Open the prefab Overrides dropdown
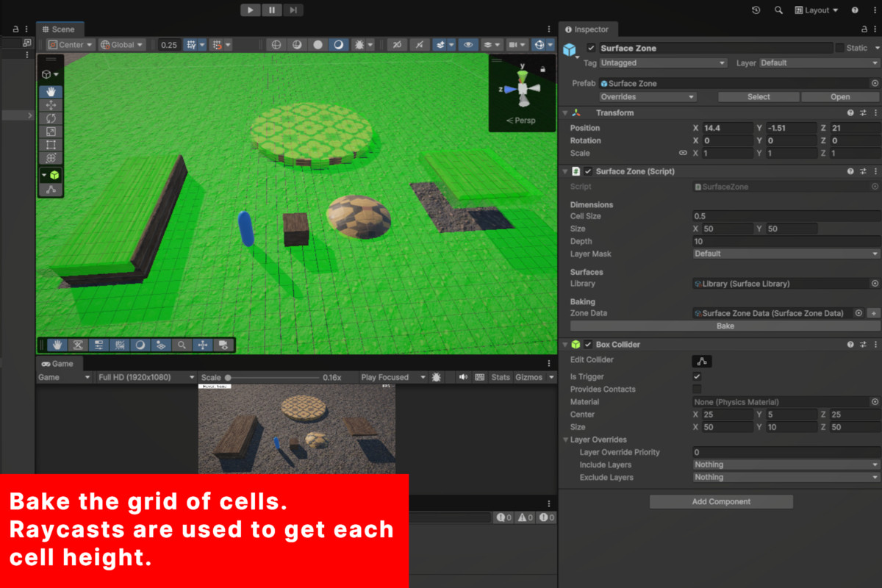Screen dimensions: 882x588 tap(648, 97)
